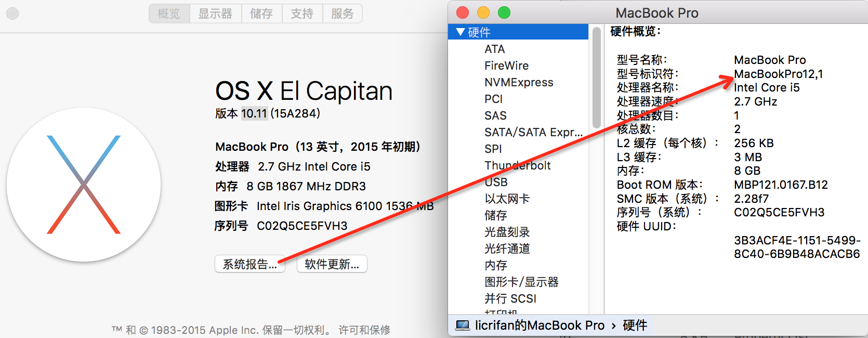Click the 软件更新... button
This screenshot has width=868, height=338.
pyautogui.click(x=332, y=264)
